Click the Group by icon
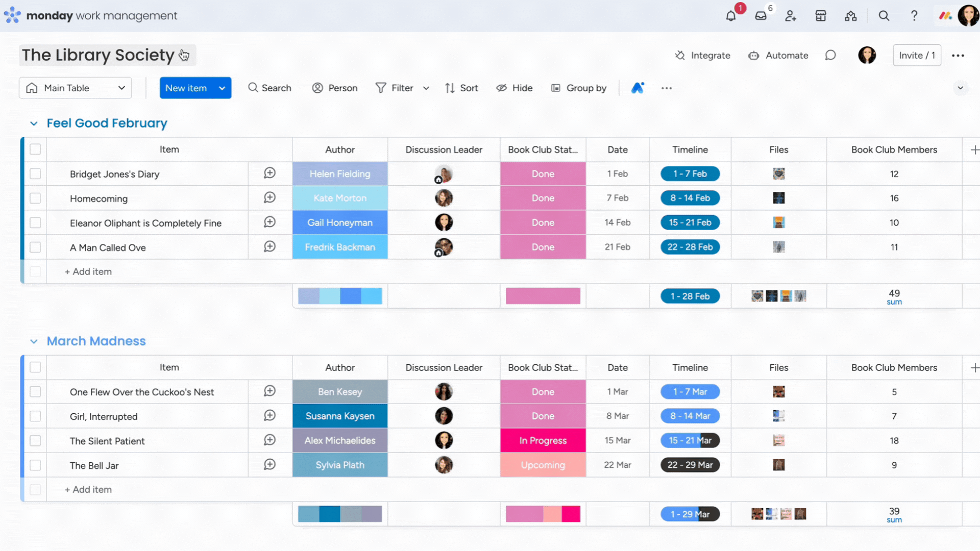The width and height of the screenshot is (980, 551). point(555,87)
